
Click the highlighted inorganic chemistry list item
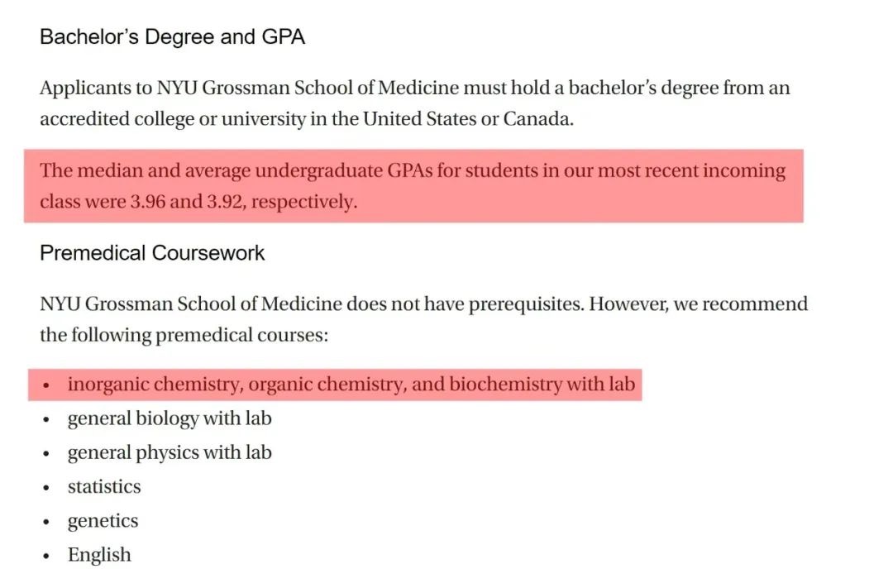click(x=335, y=385)
